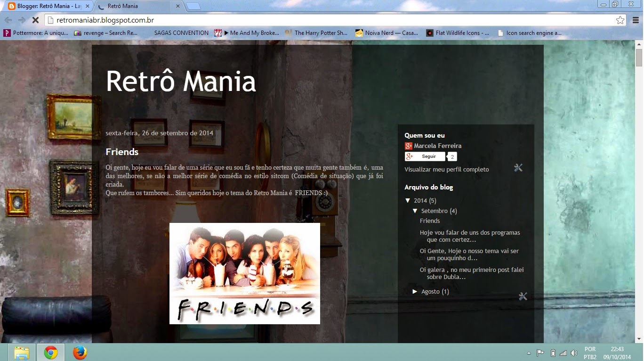Open the Friends archive entry
Screen dimensions: 644x361
(x=430, y=221)
